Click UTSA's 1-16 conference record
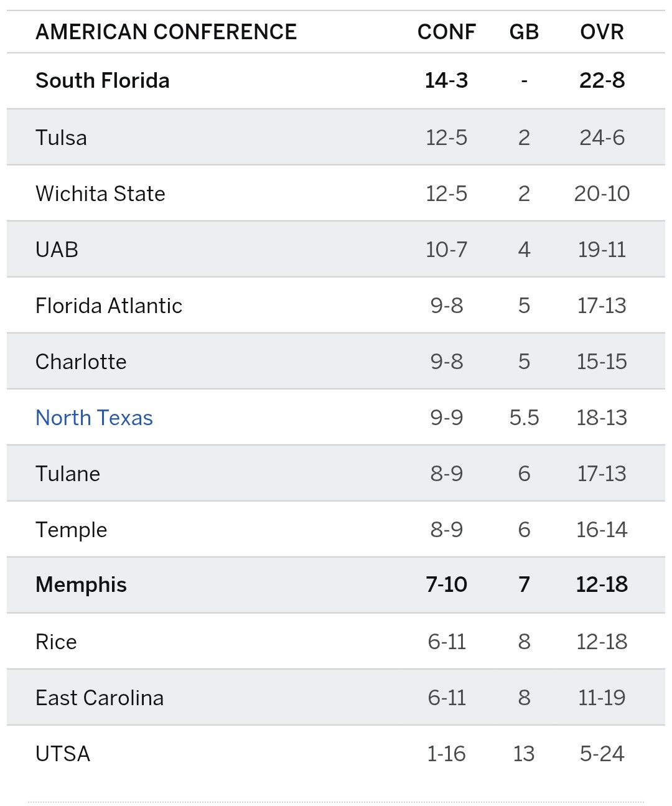 tap(446, 754)
